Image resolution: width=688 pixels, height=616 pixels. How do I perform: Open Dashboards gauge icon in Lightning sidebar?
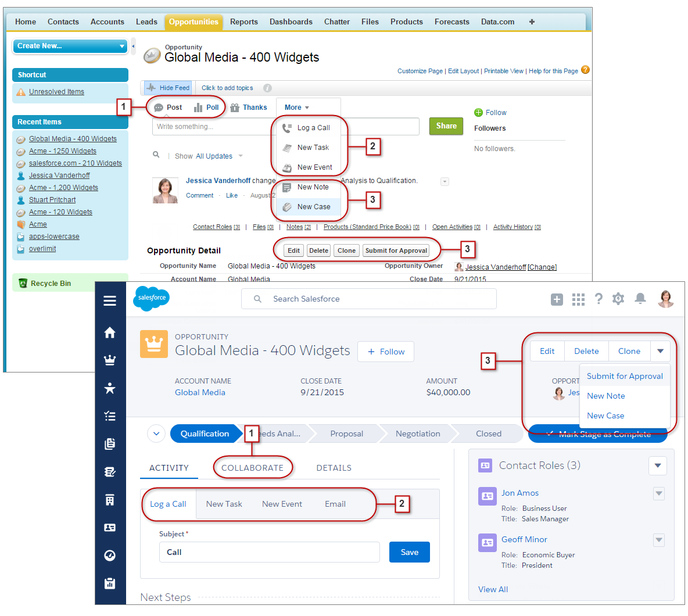click(110, 556)
